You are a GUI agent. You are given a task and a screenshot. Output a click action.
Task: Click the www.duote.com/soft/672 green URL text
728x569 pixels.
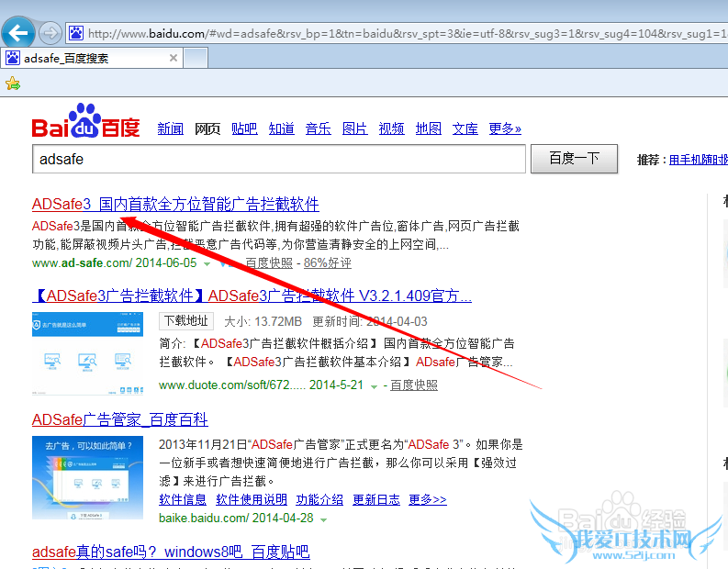[232, 385]
